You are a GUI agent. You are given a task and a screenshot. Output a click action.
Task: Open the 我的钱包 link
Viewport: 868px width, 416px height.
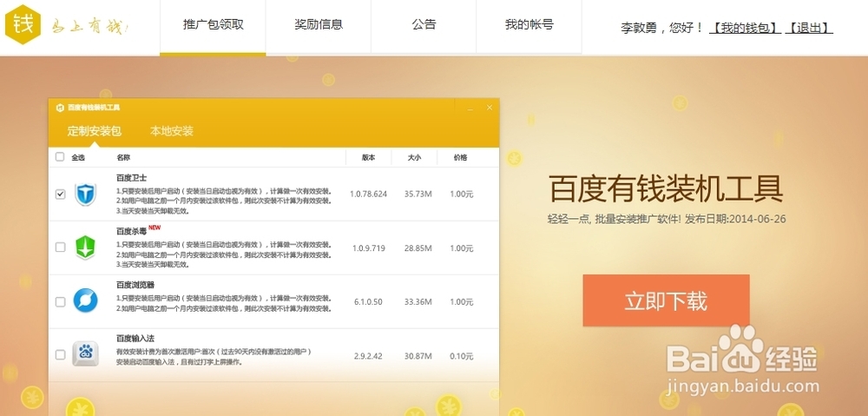(745, 28)
